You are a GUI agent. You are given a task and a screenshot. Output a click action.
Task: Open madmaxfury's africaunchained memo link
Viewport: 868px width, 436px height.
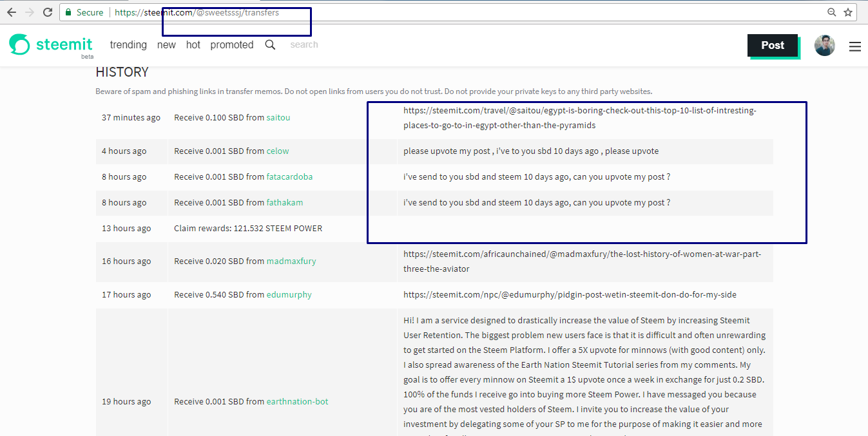click(x=582, y=261)
